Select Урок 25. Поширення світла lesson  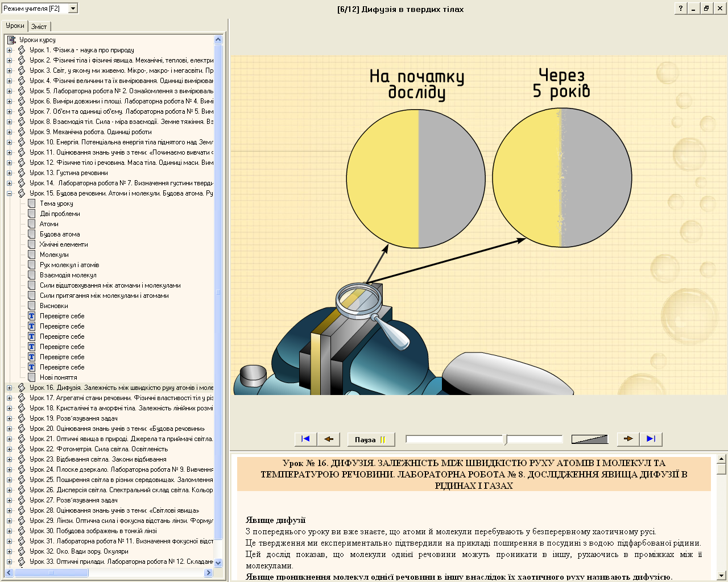[x=122, y=480]
